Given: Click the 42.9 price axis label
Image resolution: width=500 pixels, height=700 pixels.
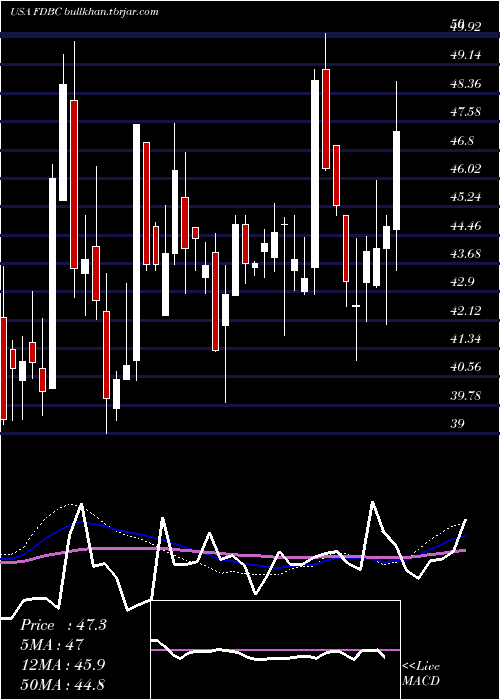Looking at the screenshot, I should coord(462,283).
